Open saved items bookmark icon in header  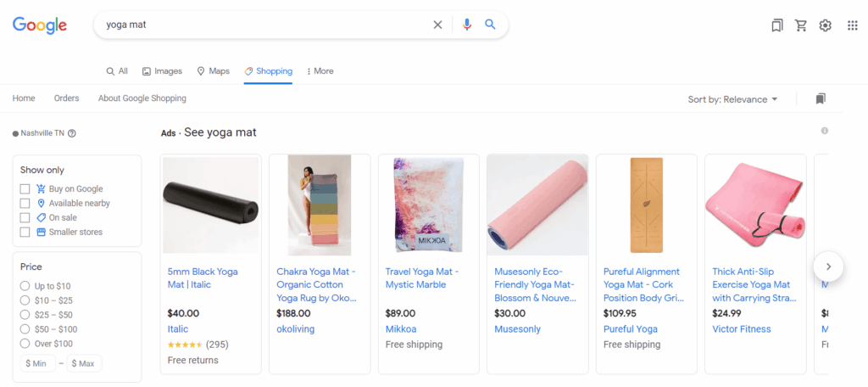click(777, 25)
